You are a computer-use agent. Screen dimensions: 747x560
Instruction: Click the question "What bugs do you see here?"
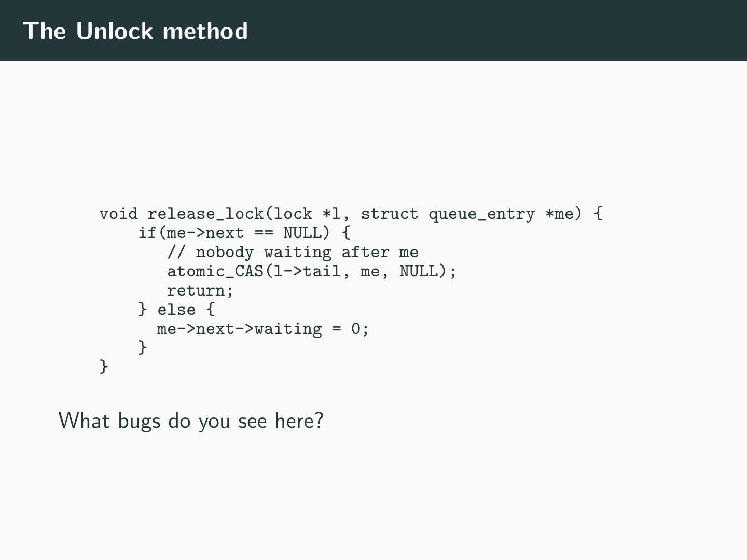(x=191, y=421)
